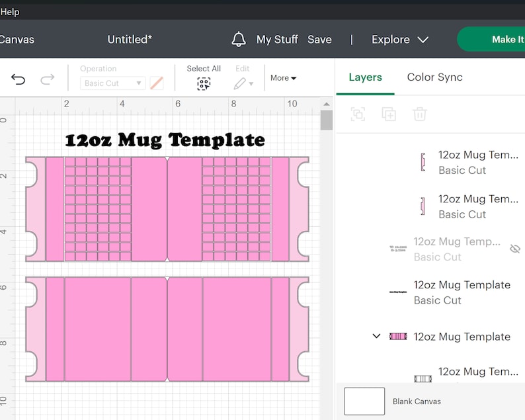
Task: Collapse the 12oz Mug Template group
Action: tap(376, 336)
